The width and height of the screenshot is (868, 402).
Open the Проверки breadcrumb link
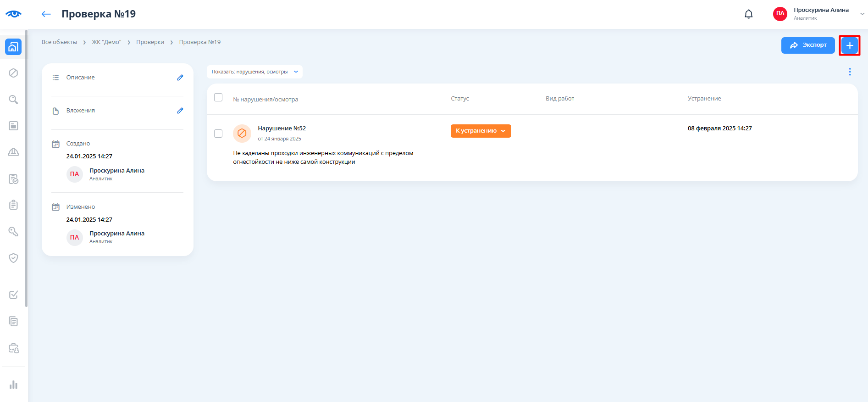[150, 42]
